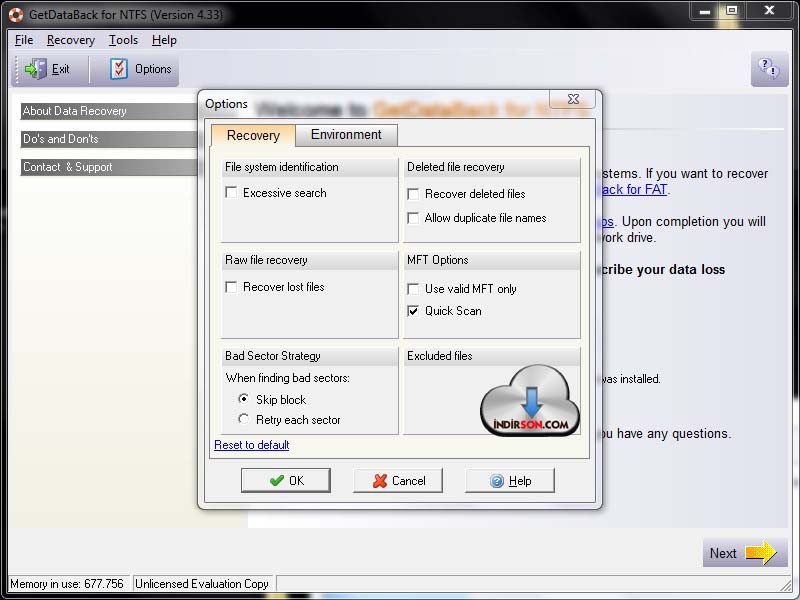
Task: Click the GetDataBack app icon in title bar
Action: [16, 15]
